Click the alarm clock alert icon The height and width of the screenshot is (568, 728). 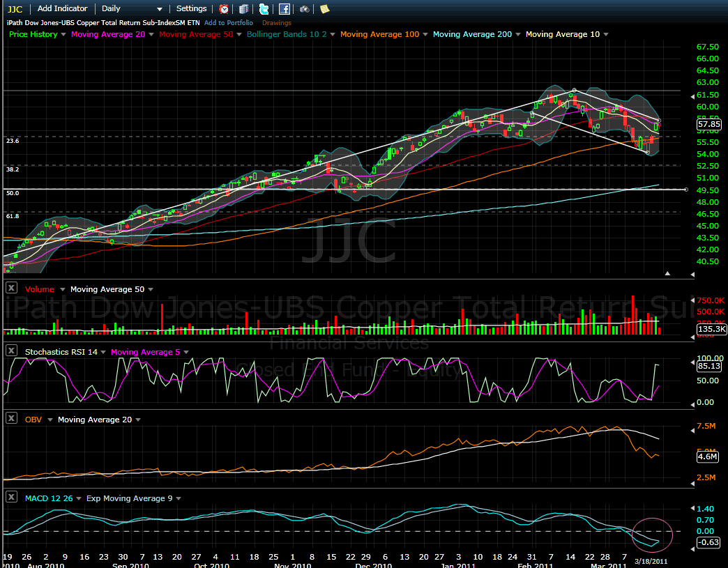click(x=224, y=9)
